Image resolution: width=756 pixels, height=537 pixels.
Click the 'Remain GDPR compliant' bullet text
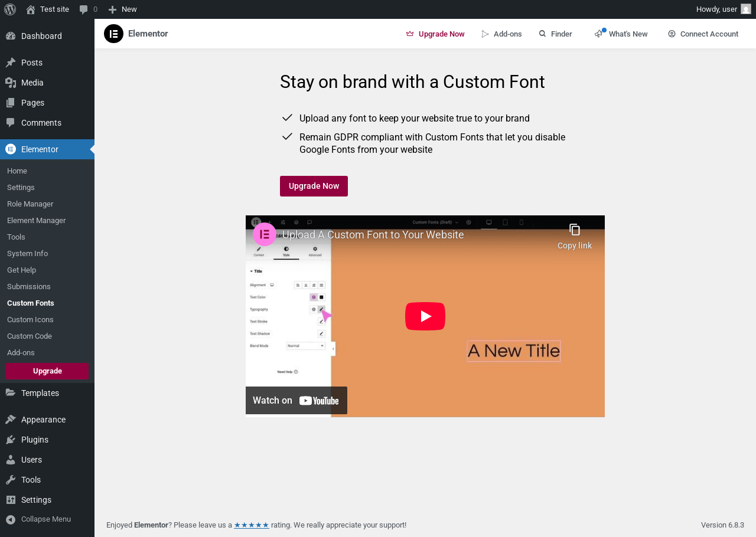[432, 143]
